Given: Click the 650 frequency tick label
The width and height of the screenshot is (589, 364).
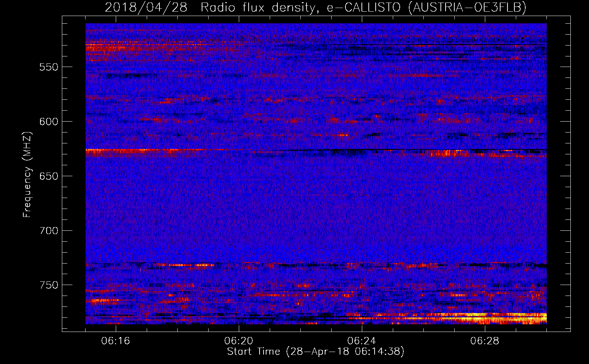Looking at the screenshot, I should (x=49, y=176).
